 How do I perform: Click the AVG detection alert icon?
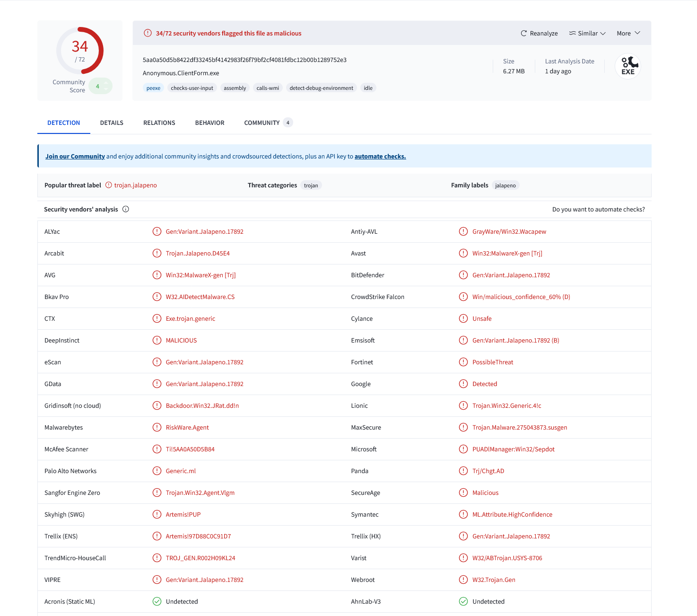157,275
